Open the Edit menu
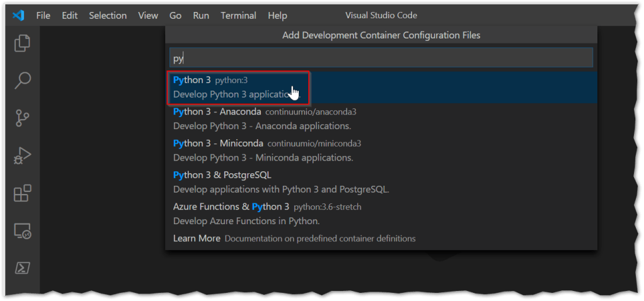This screenshot has width=644, height=301. tap(69, 15)
